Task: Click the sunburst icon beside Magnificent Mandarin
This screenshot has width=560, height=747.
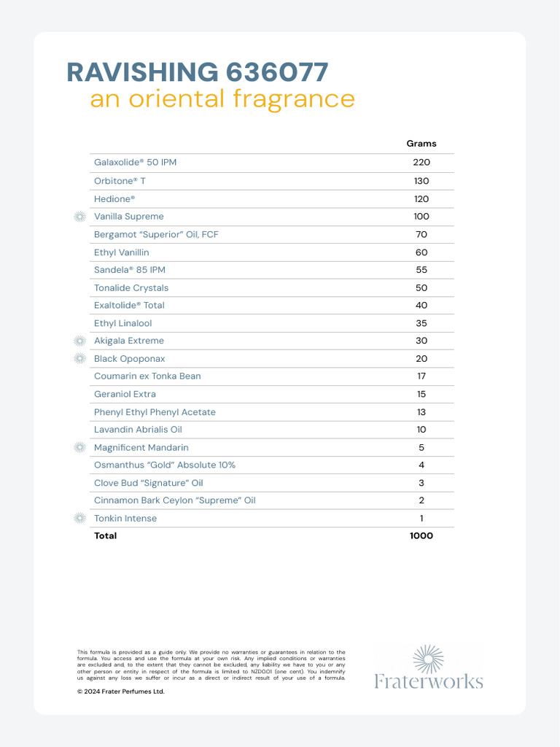Action: pos(80,448)
